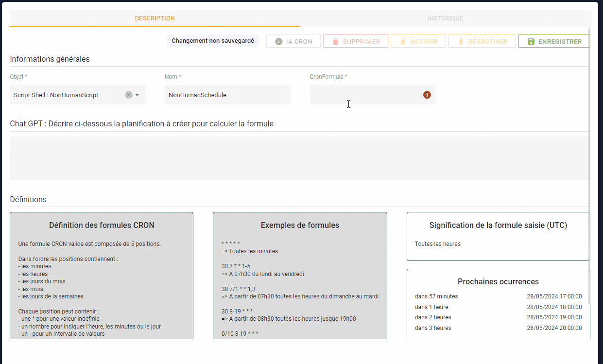Viewport: 603px width, 364px height.
Task: Click the example formula '30 8-19 * * *'
Action: [237, 312]
